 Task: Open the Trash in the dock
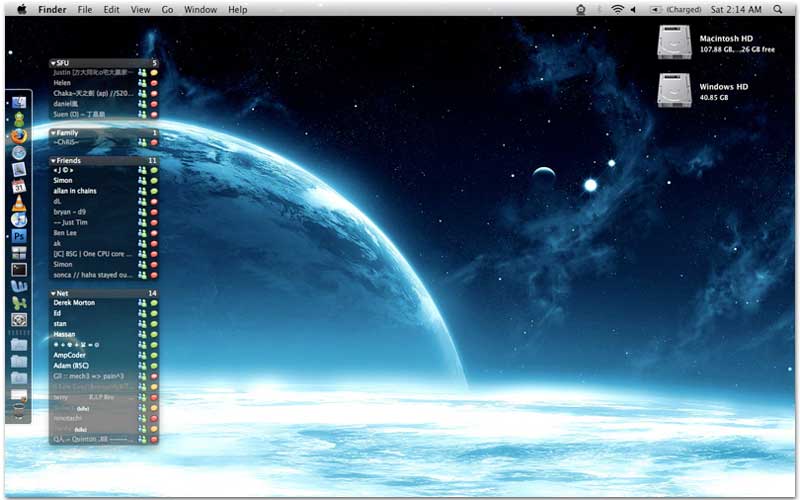19,411
